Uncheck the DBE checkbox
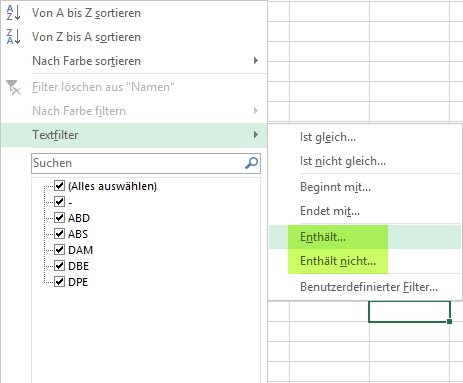 [60, 265]
